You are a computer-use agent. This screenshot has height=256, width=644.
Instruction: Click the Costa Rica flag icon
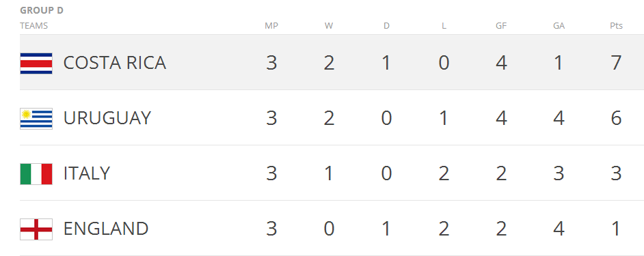pos(36,63)
